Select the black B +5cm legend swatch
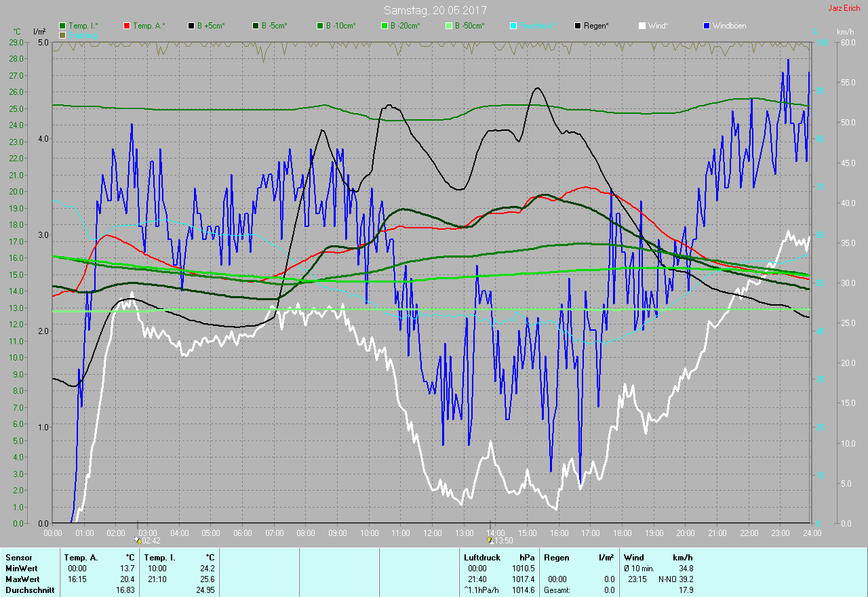Image resolution: width=868 pixels, height=597 pixels. coord(191,26)
